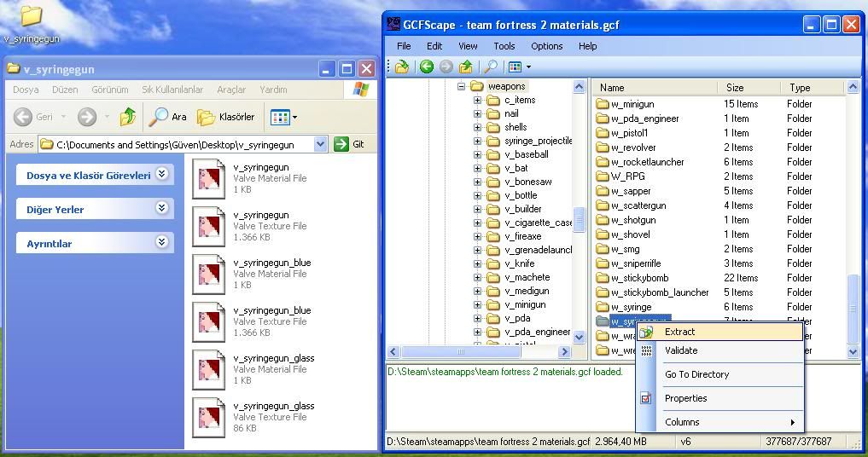Expand the Ayrıntılar details panel

(162, 243)
